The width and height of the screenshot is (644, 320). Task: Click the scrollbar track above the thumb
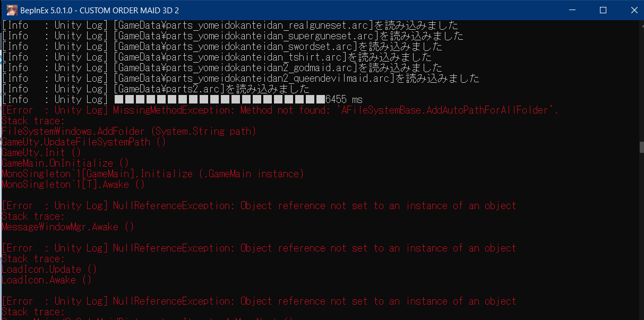coord(640,80)
